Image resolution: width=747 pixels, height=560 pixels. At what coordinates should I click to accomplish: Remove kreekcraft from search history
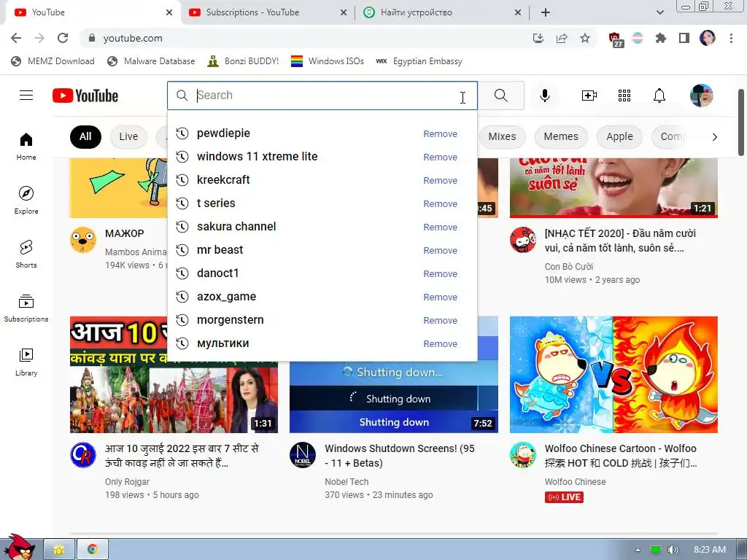[x=440, y=181]
